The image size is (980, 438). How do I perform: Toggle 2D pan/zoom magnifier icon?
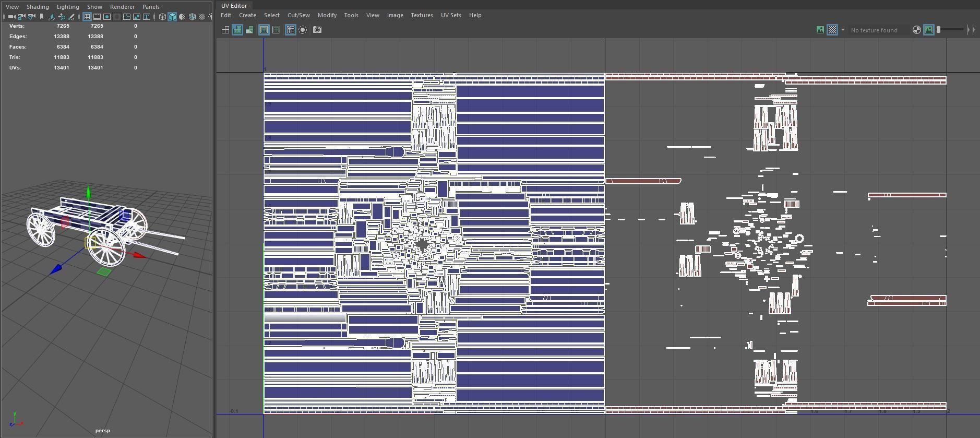[62, 17]
